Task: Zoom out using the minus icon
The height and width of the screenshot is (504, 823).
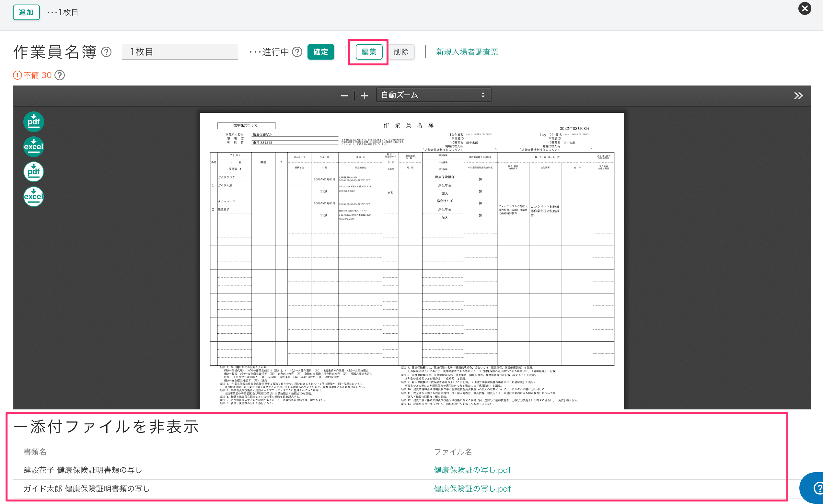Action: tap(344, 95)
